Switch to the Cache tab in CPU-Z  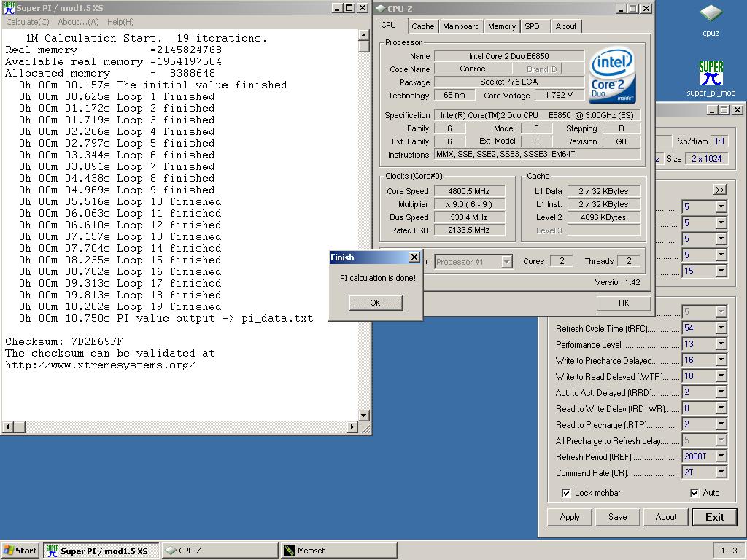tap(423, 27)
